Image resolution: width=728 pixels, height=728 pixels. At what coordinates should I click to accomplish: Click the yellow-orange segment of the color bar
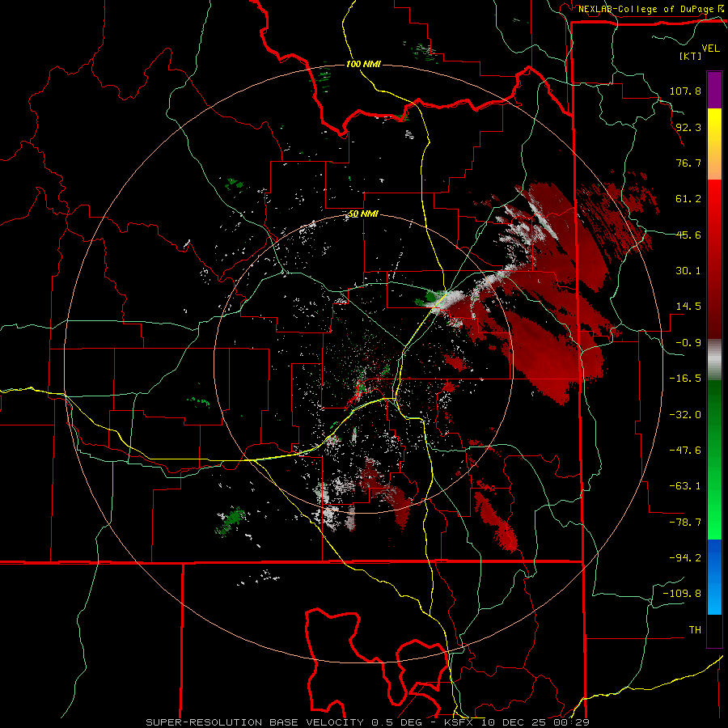[714, 144]
